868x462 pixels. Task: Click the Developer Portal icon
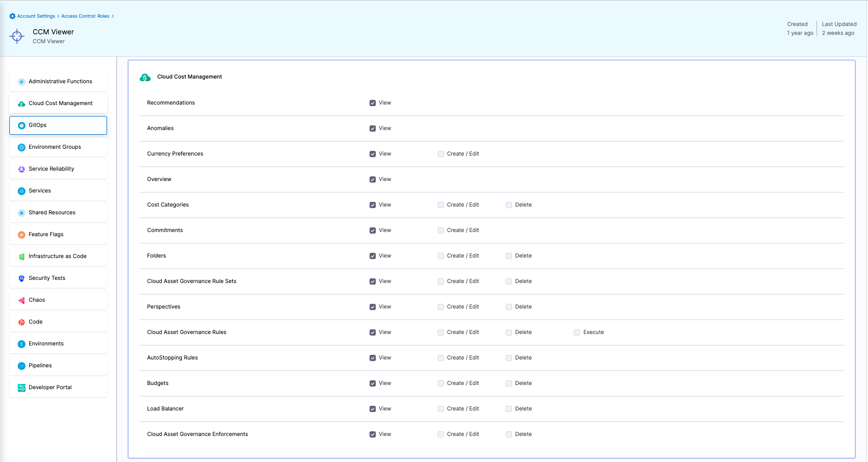click(22, 388)
